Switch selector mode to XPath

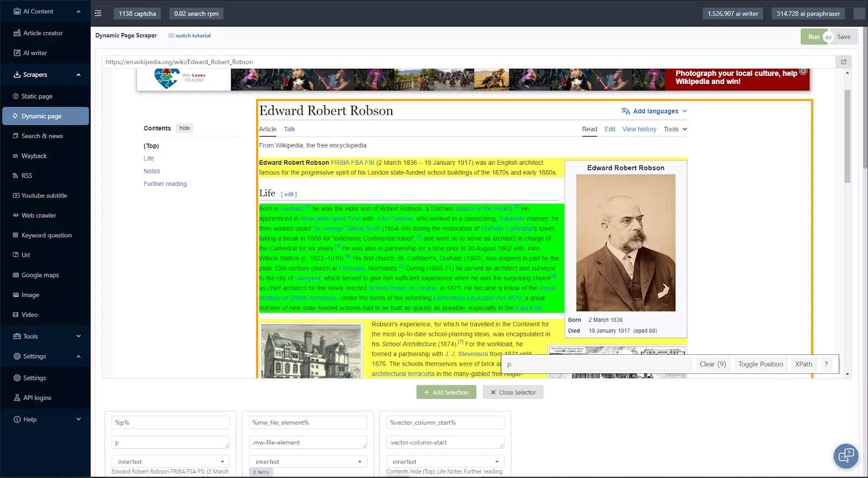(x=803, y=364)
